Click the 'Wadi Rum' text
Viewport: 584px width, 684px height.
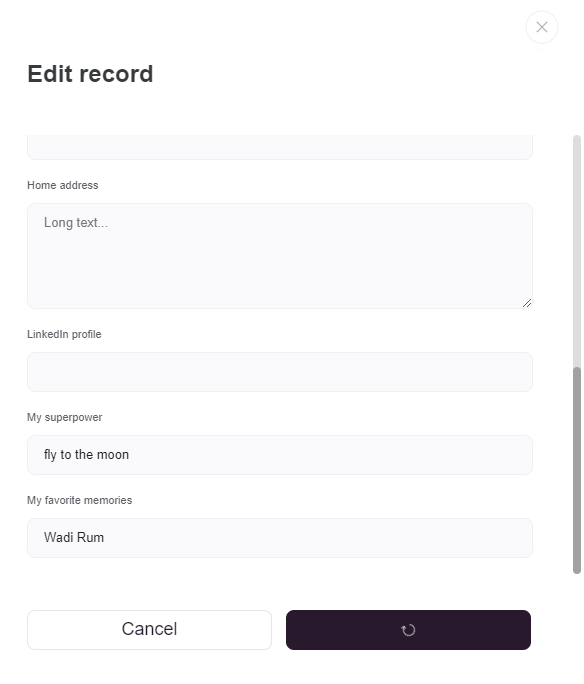[74, 537]
